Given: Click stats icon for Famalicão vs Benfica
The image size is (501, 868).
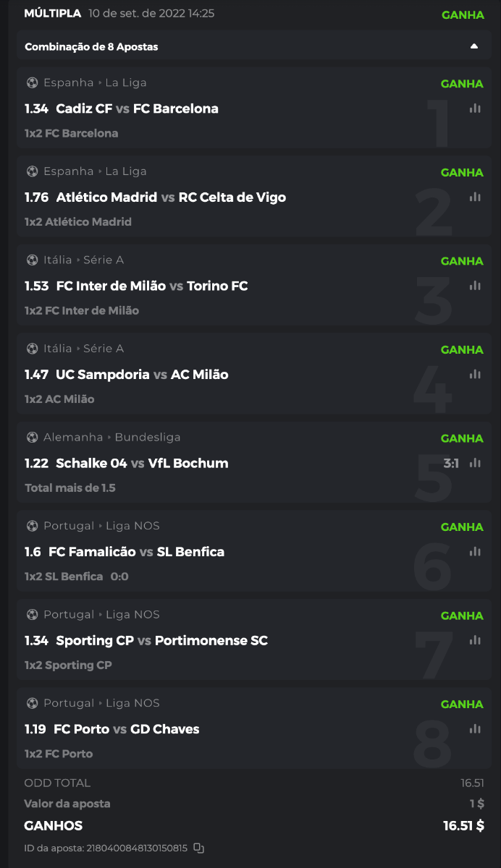Looking at the screenshot, I should click(x=475, y=551).
